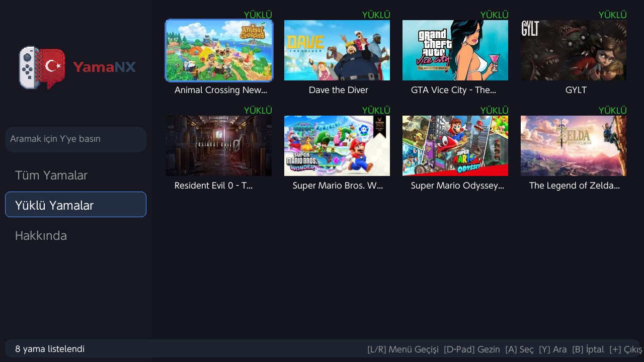Select the GYLT game cover
Viewport: 644px width, 362px height.
tap(574, 50)
